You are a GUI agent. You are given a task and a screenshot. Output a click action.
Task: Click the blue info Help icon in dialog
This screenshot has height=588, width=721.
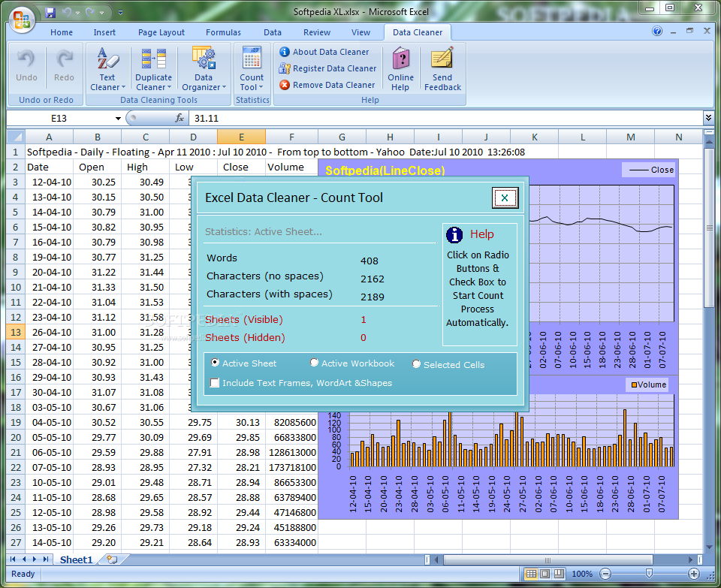(x=454, y=234)
